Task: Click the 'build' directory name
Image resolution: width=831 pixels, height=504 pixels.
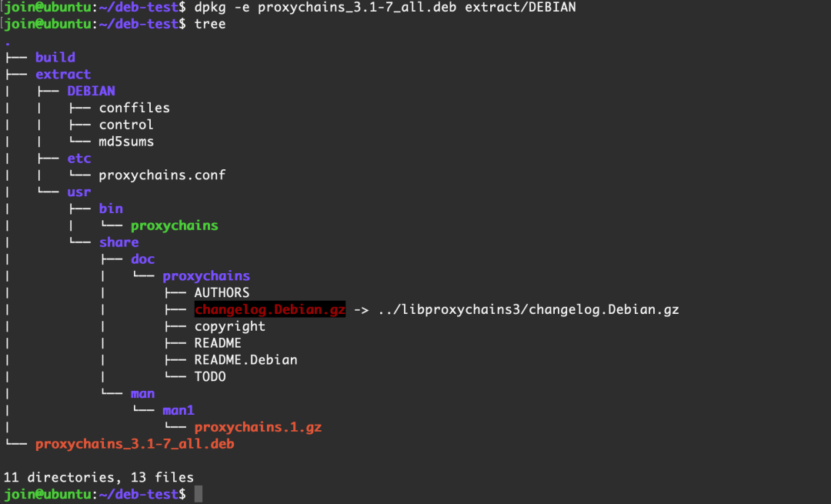Action: point(55,57)
